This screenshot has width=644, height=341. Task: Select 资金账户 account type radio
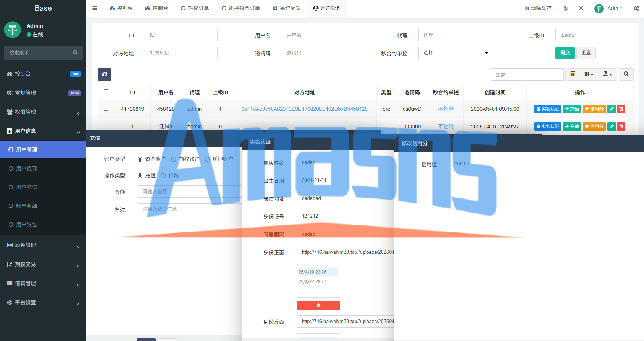click(140, 159)
